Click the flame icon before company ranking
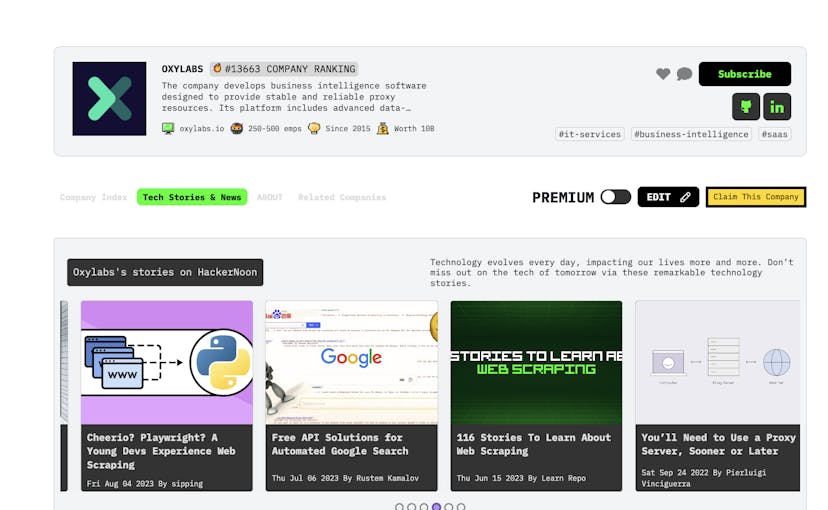This screenshot has width=828, height=510. [217, 68]
